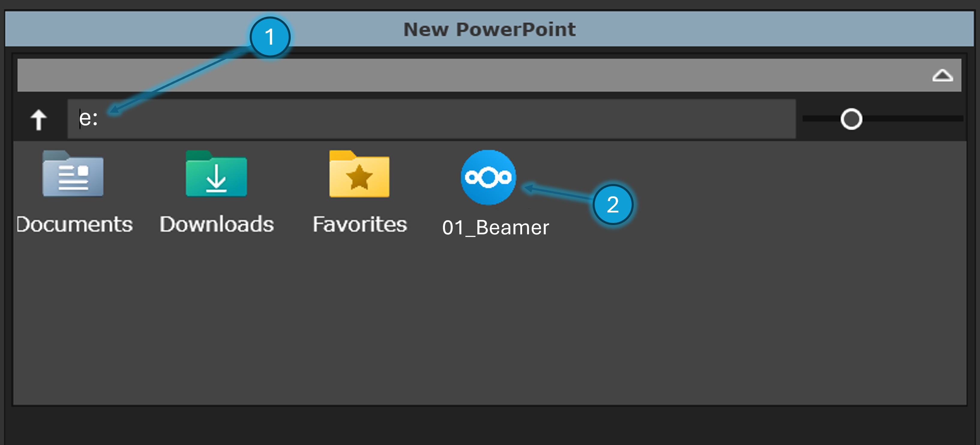Click the numbered annotation marker 1

[270, 37]
